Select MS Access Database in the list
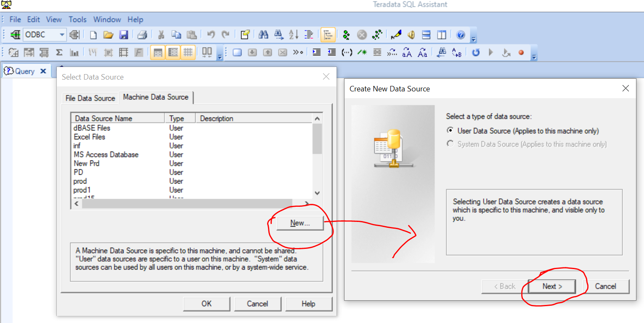Viewport: 644px width, 323px height. click(x=106, y=155)
